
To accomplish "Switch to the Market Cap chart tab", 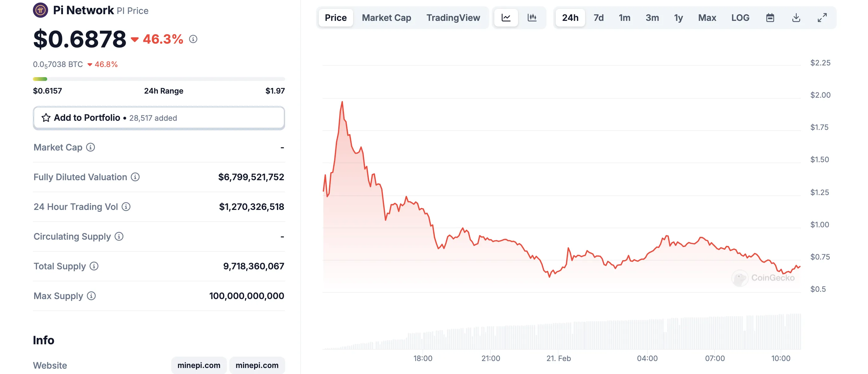I will pos(386,17).
